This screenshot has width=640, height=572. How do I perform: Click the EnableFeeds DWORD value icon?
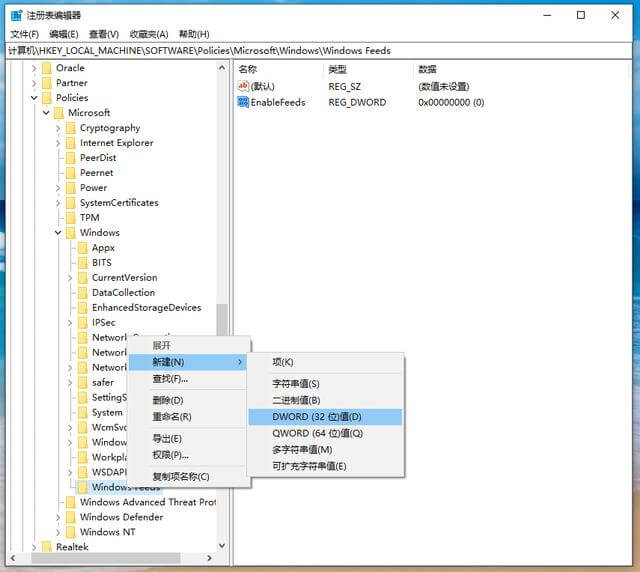243,102
